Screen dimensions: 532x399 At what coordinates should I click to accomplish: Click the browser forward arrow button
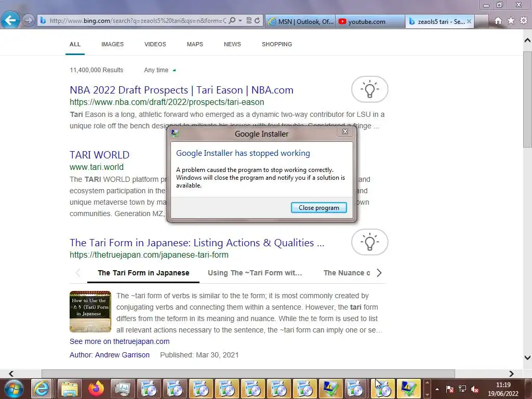29,20
